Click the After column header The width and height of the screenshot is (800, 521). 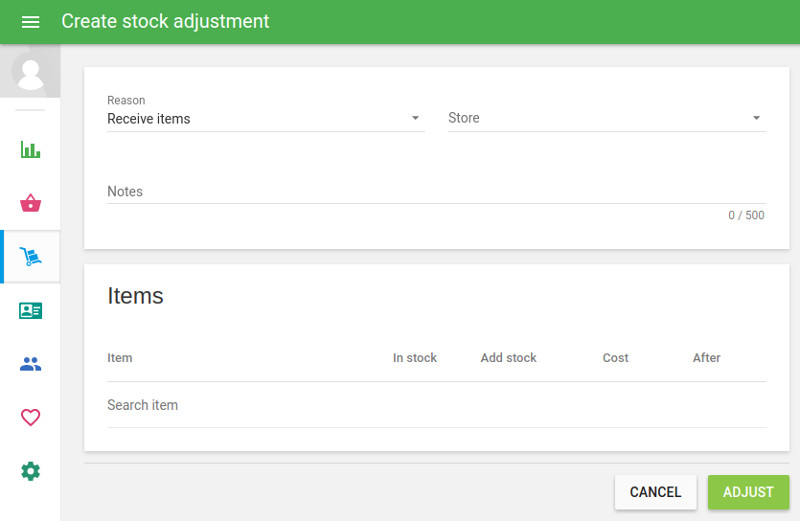706,358
